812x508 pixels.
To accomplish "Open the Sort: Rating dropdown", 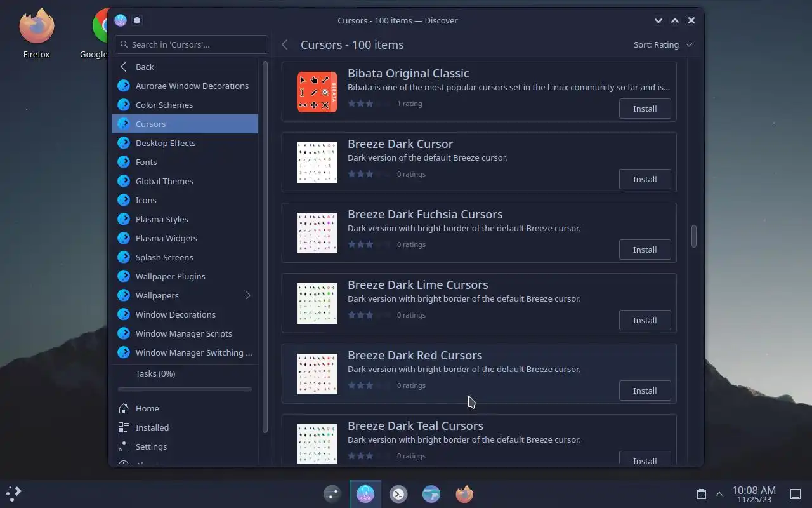I will click(x=663, y=44).
